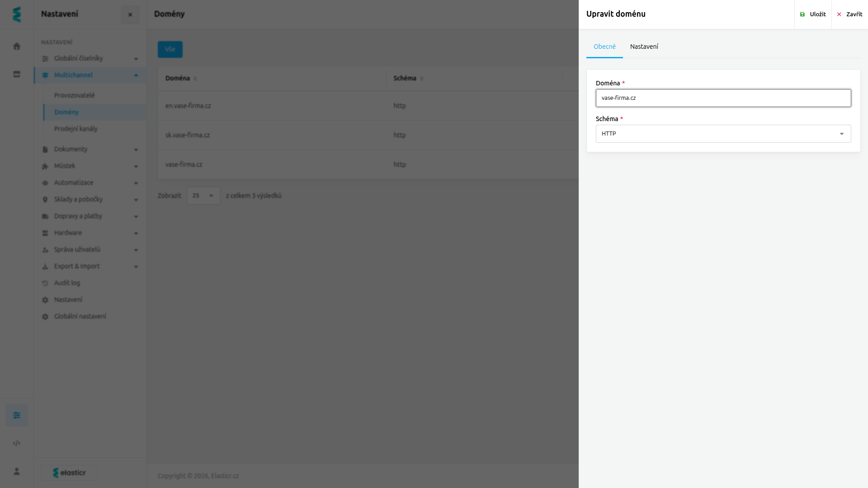Open the developer code icon
The image size is (868, 488).
(x=17, y=443)
